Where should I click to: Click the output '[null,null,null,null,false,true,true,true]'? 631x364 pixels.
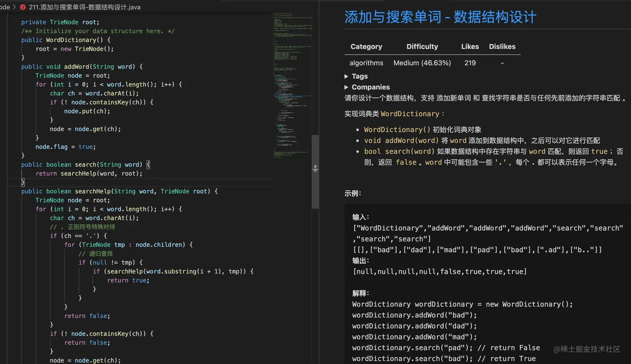point(440,272)
